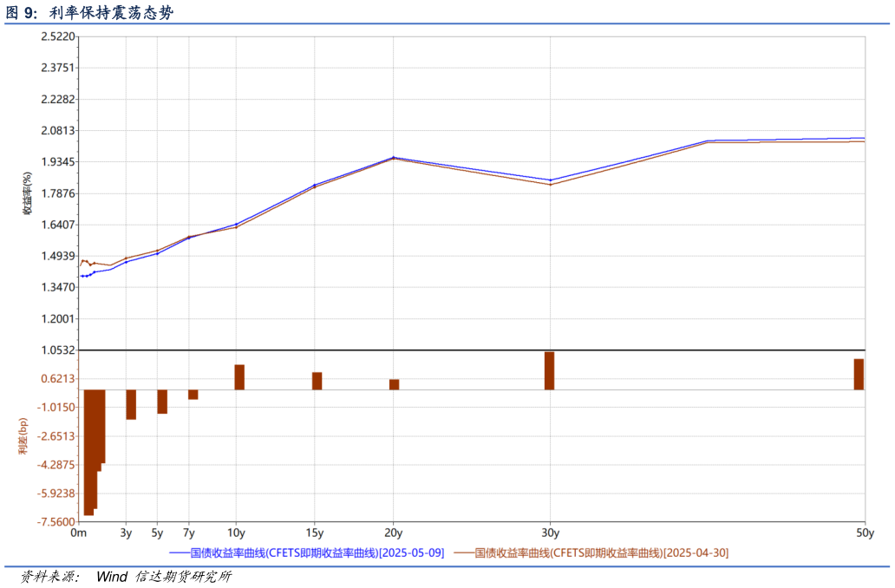Select the spread bar at 50y
This screenshot has width=895, height=588.
click(859, 374)
